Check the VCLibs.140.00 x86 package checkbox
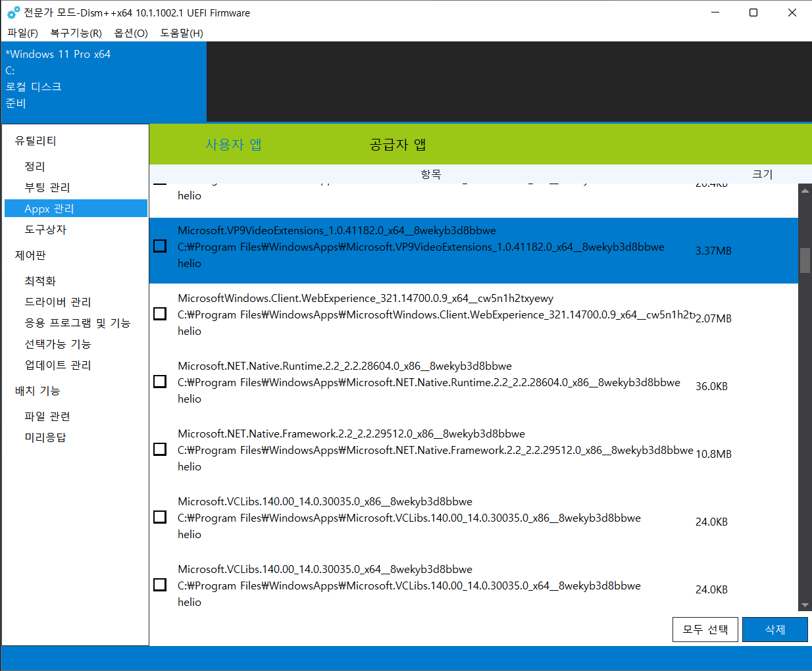The image size is (812, 671). click(160, 517)
